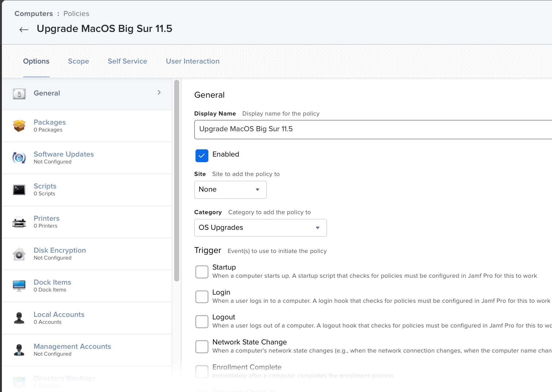Viewport: 552px width, 392px height.
Task: Check the Network State Change trigger
Action: pyautogui.click(x=202, y=347)
